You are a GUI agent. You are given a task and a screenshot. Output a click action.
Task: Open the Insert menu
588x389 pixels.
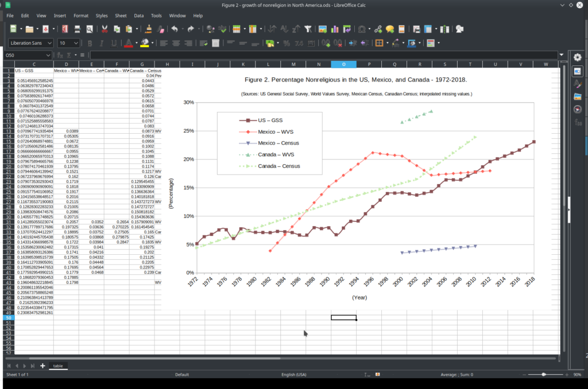point(60,15)
